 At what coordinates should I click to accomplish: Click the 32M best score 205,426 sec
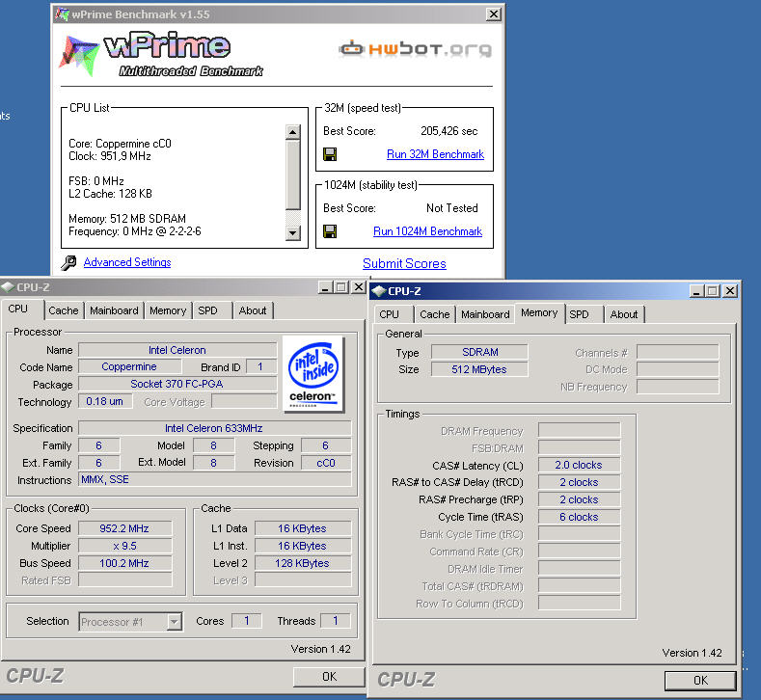448,131
